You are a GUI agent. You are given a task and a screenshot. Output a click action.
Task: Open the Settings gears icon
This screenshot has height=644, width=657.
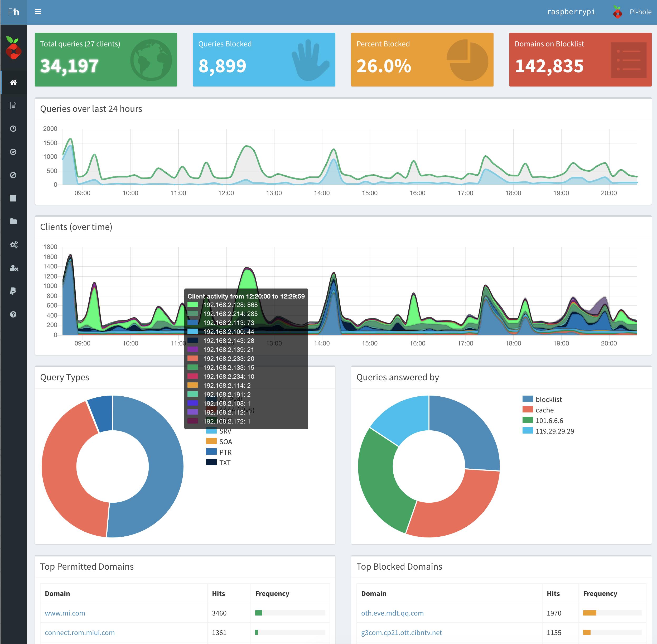pos(13,244)
